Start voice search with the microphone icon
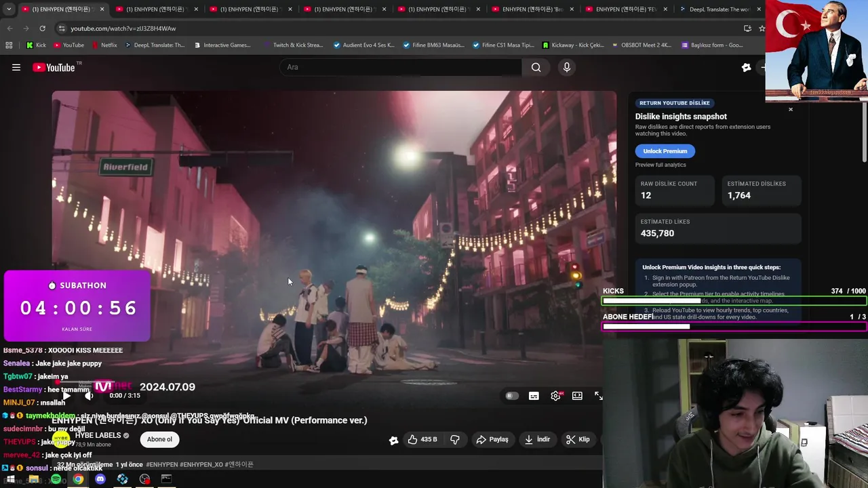 (567, 67)
